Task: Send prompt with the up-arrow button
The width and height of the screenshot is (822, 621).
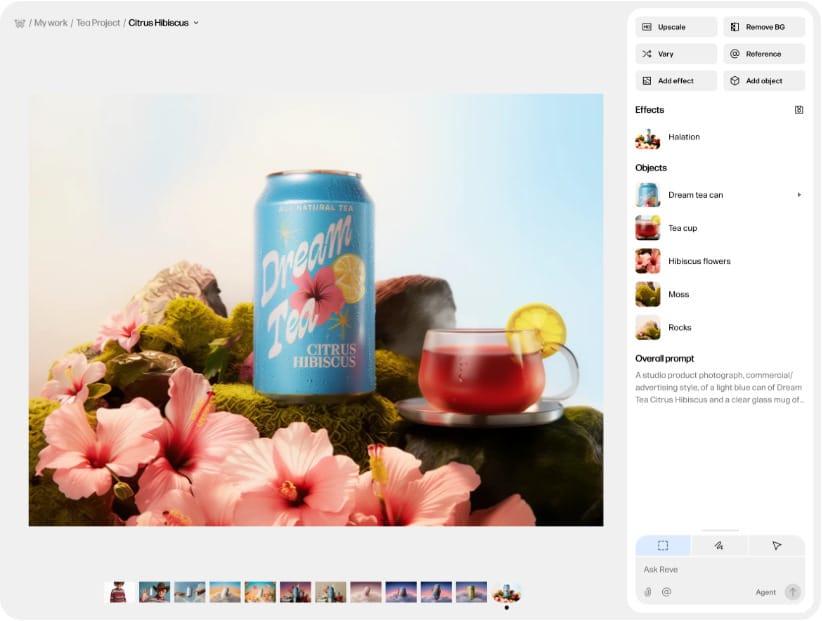Action: (793, 592)
